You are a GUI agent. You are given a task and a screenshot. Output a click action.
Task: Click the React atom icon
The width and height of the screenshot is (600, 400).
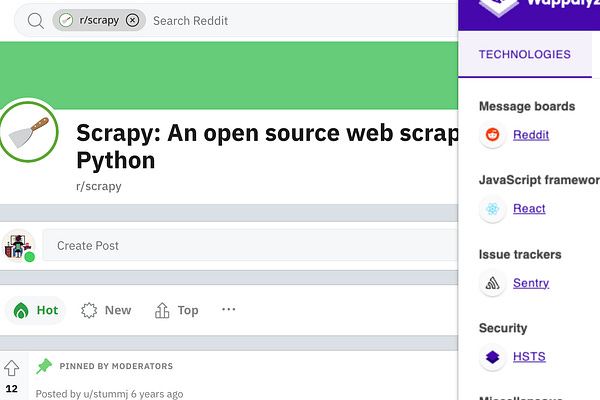[x=492, y=209]
